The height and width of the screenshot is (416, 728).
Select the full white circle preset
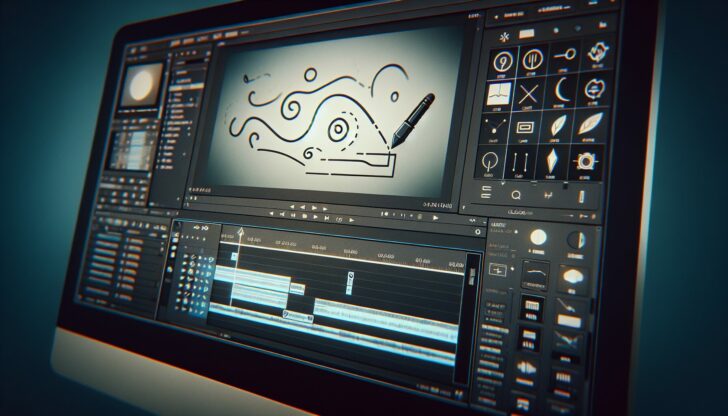tap(540, 237)
